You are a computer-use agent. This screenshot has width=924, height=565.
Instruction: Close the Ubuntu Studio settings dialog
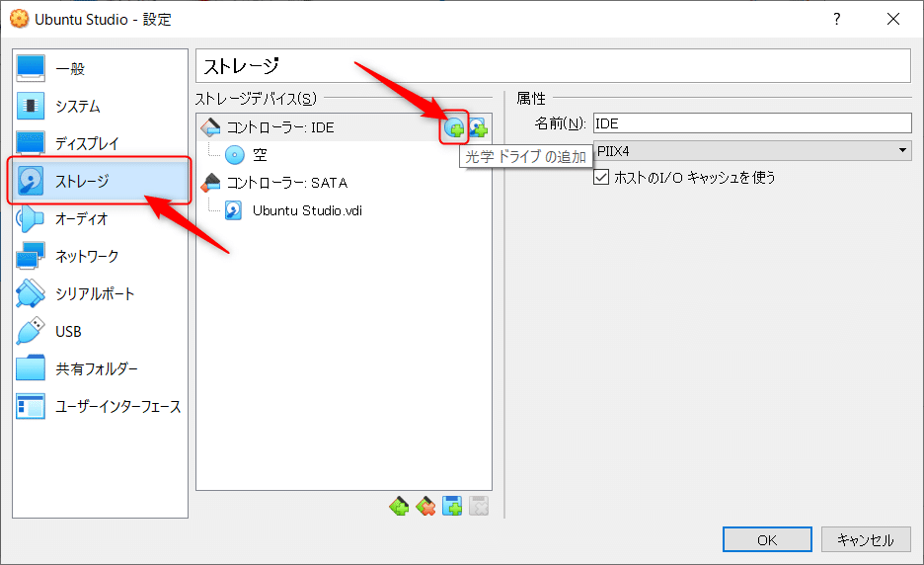(x=893, y=19)
